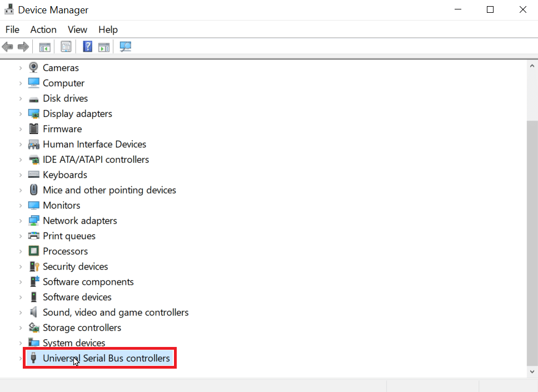Screen dimensions: 538x392
Task: Click the Software devices icon
Action: [x=33, y=297]
